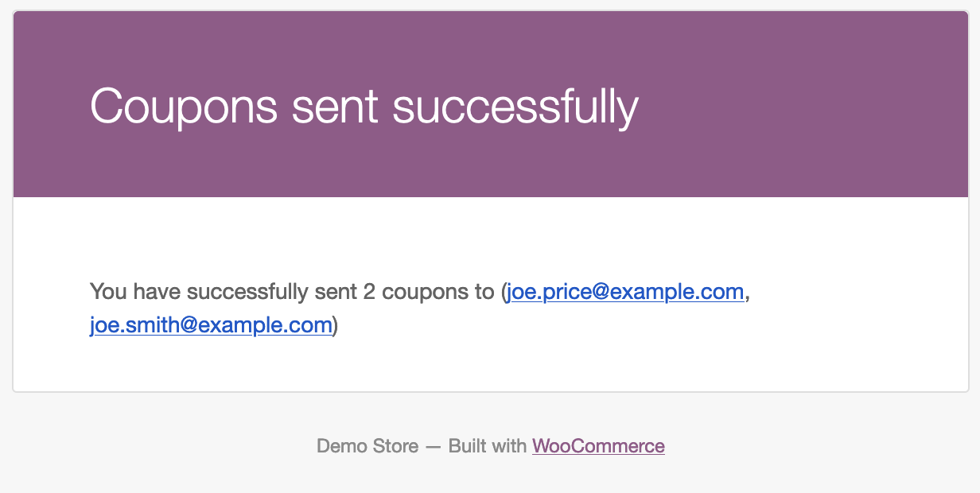980x493 pixels.
Task: Visit the WooCommerce link in the footer
Action: (x=598, y=446)
